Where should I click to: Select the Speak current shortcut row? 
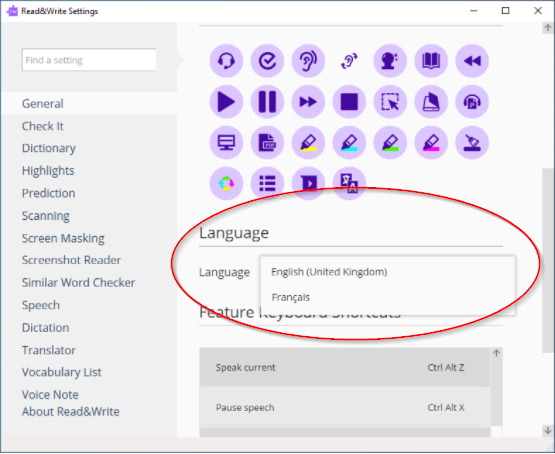point(345,367)
